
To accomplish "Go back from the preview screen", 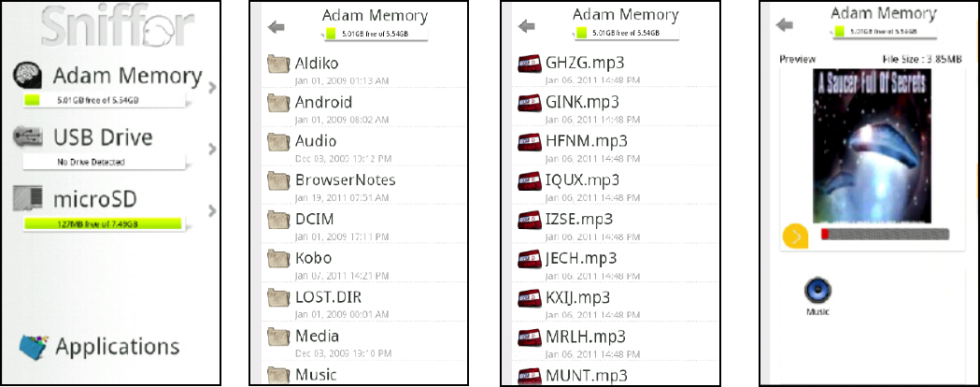I will tap(785, 24).
